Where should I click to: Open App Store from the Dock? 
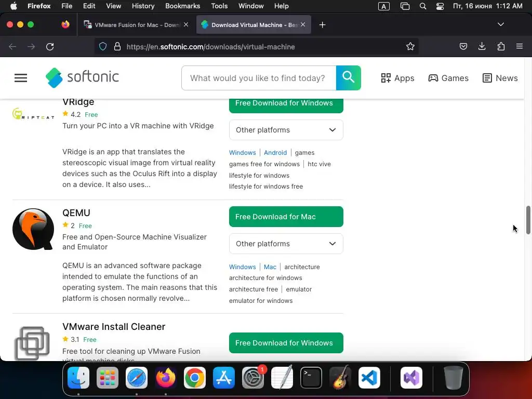coord(224,378)
